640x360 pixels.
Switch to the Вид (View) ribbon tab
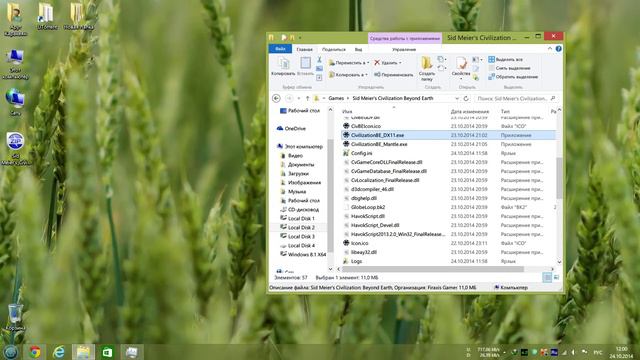(x=358, y=49)
